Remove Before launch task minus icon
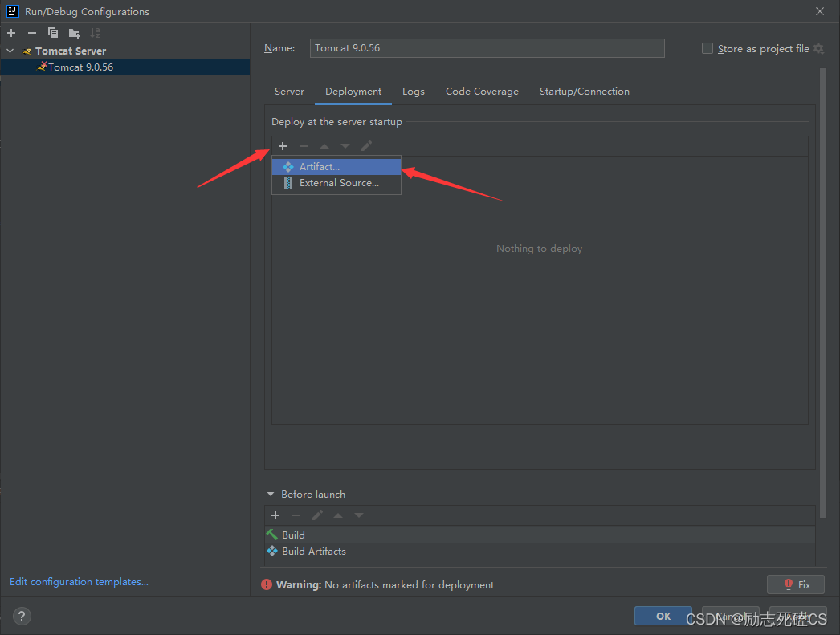Image resolution: width=840 pixels, height=635 pixels. (296, 515)
